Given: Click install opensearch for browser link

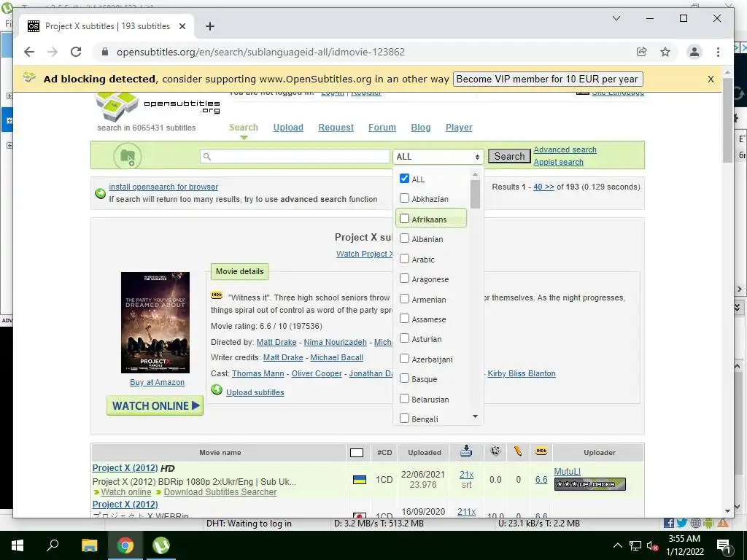Looking at the screenshot, I should tap(163, 187).
